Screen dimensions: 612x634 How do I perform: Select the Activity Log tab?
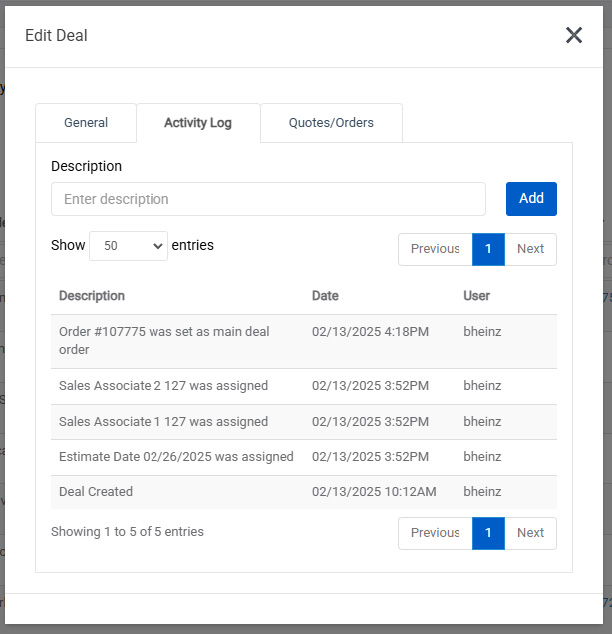point(198,123)
